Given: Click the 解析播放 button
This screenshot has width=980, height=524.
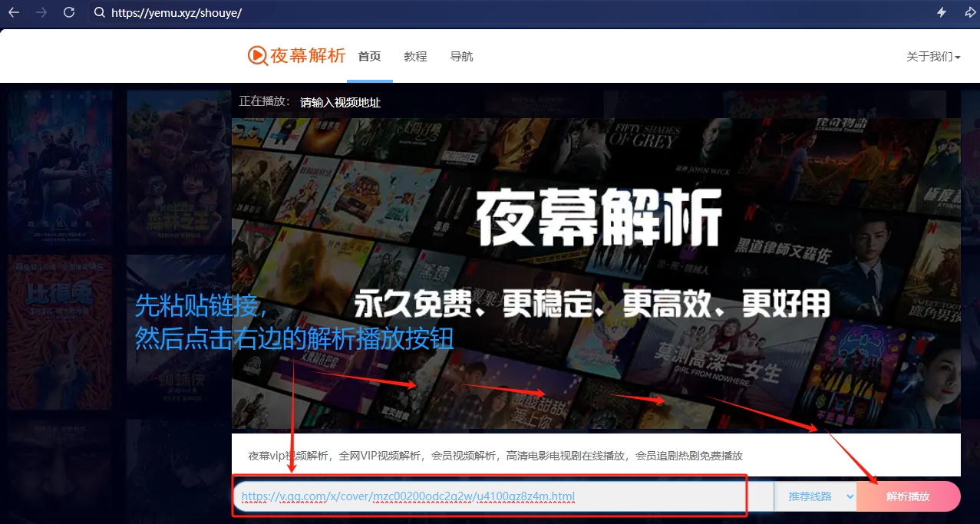Looking at the screenshot, I should (909, 496).
